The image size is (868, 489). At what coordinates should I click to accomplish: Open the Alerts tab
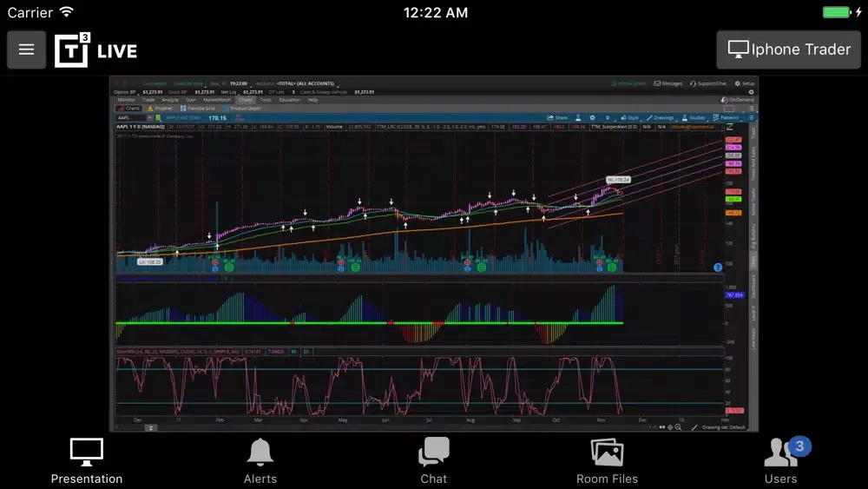[260, 460]
